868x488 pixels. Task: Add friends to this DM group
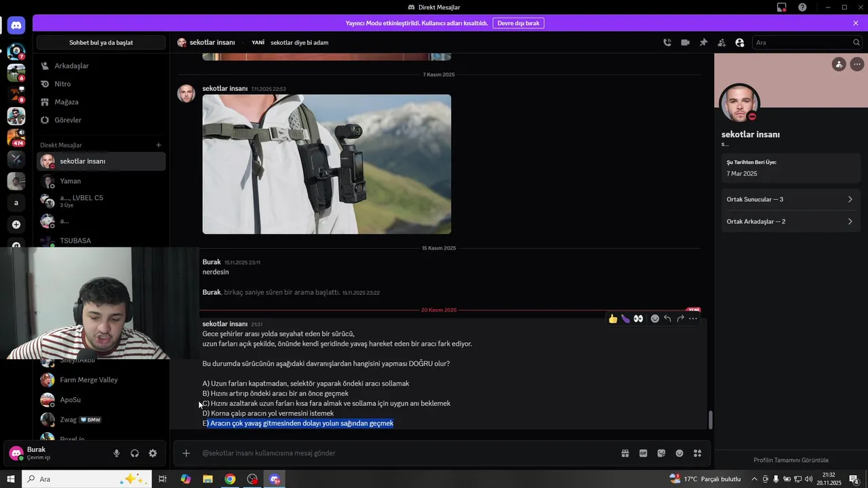click(722, 42)
